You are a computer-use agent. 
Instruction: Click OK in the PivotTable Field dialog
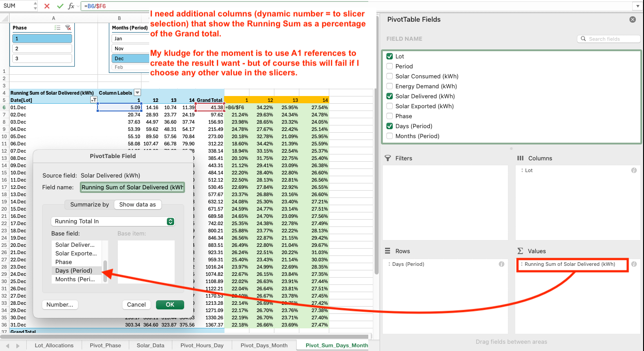point(170,304)
